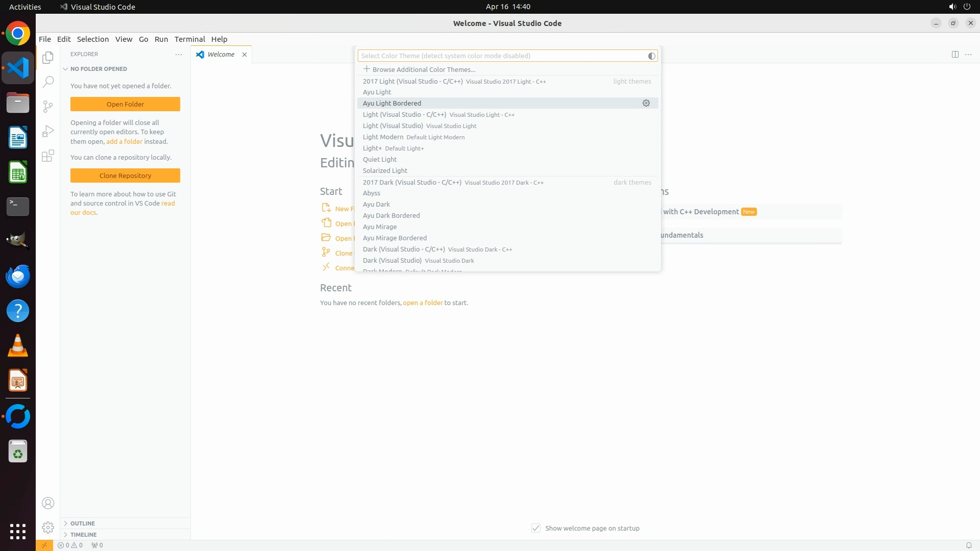
Task: Click the Open Folder button
Action: [125, 104]
